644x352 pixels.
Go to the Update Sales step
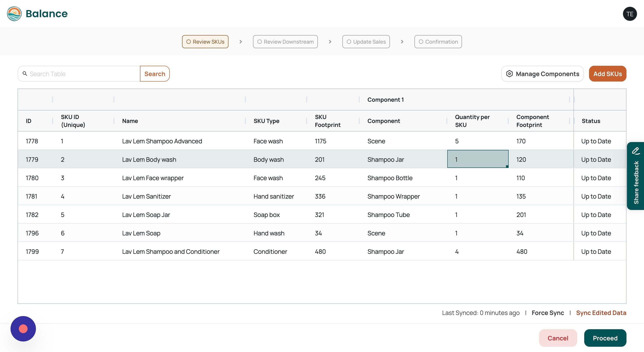click(366, 41)
